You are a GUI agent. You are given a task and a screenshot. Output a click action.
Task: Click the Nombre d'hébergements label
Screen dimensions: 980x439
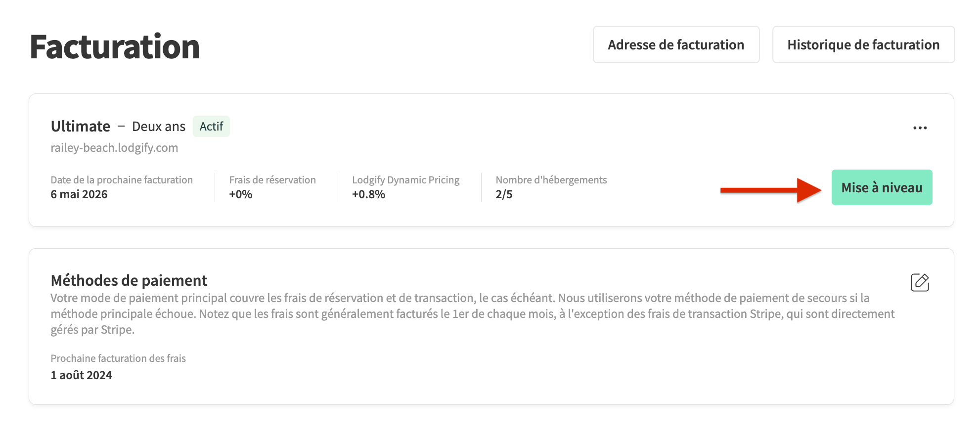pyautogui.click(x=551, y=180)
